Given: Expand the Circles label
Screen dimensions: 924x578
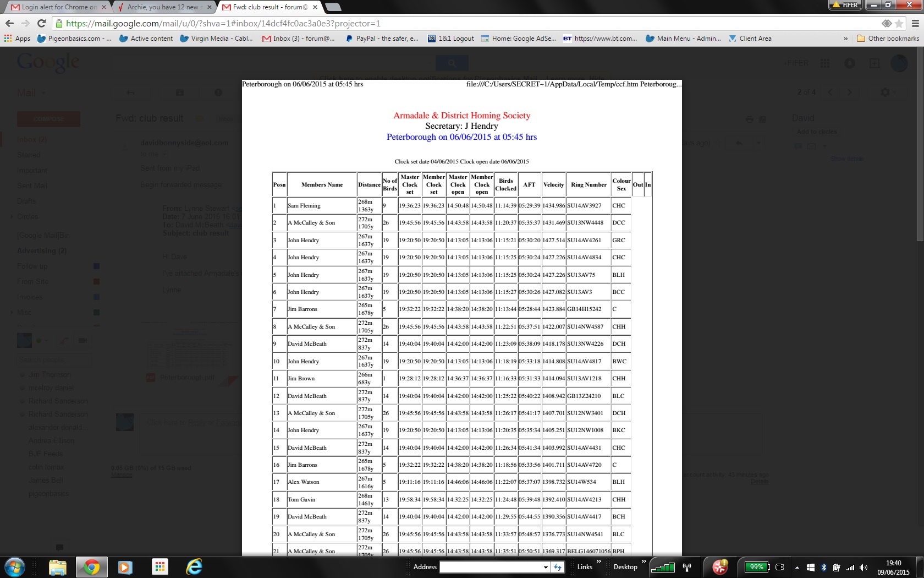Looking at the screenshot, I should pyautogui.click(x=12, y=217).
